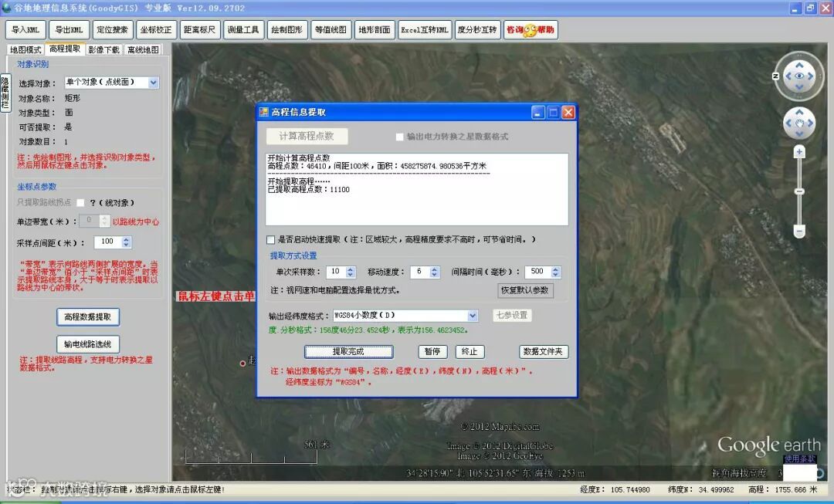The height and width of the screenshot is (504, 834).
Task: Click the move-left arrow on pan control
Action: coord(788,123)
